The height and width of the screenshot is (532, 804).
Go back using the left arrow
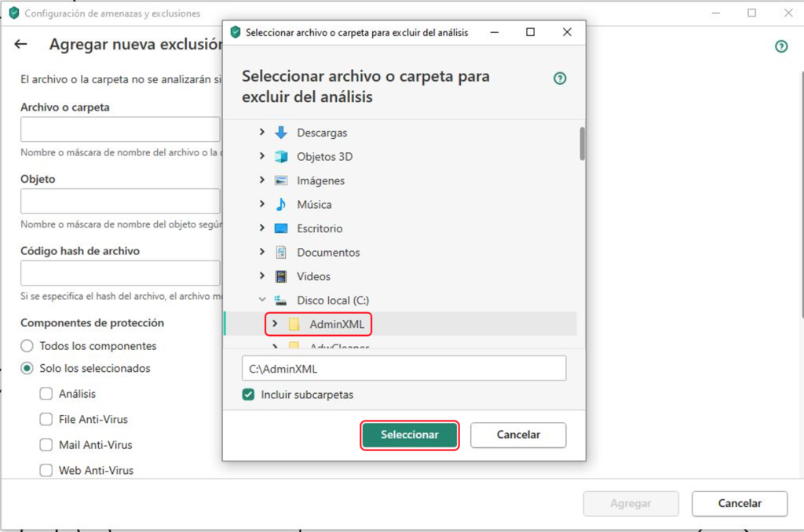[x=21, y=45]
